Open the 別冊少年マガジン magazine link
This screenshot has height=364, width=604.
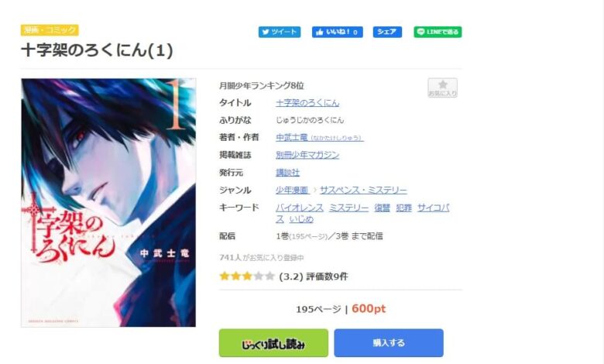(x=307, y=155)
